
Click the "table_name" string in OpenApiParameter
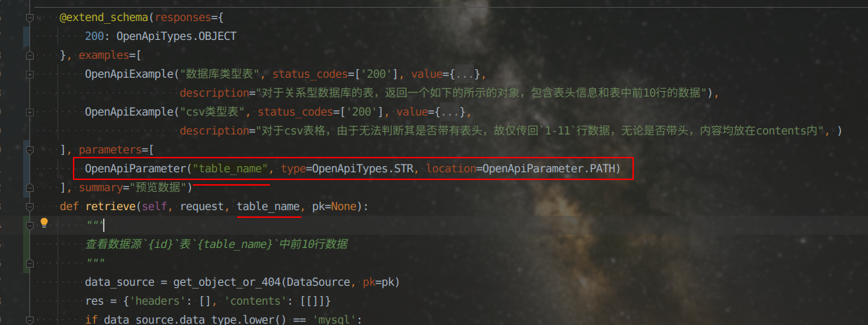(x=231, y=168)
